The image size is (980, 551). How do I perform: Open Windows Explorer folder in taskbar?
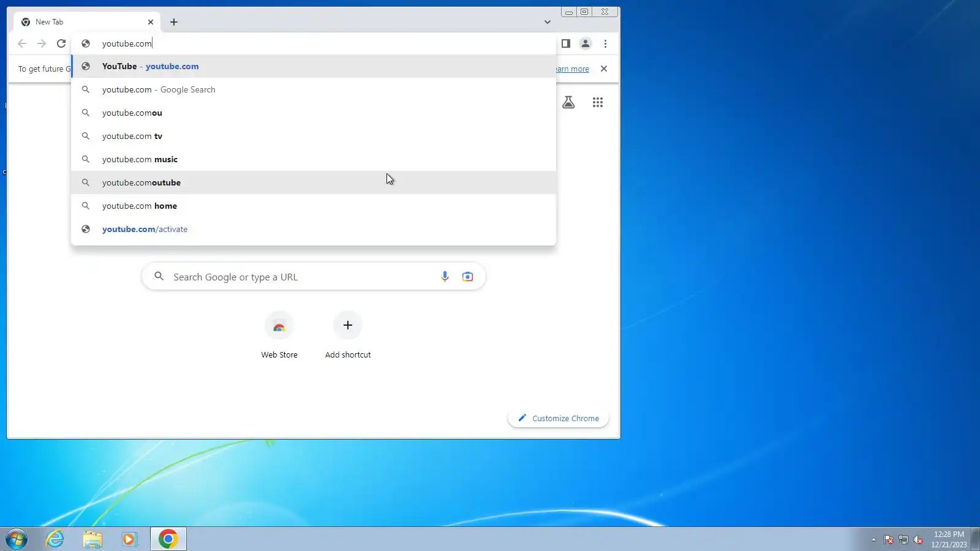click(x=92, y=539)
